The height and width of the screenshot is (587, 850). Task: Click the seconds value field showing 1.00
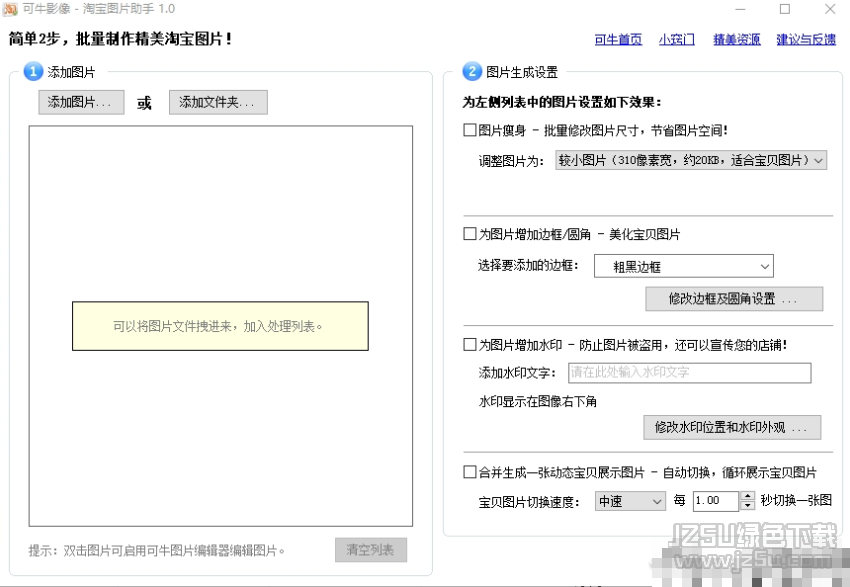point(716,501)
